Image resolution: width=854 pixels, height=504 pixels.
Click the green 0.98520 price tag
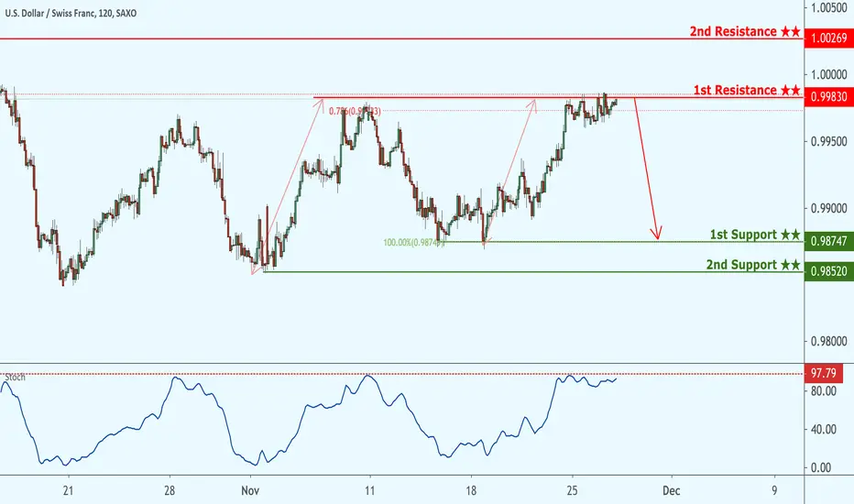coord(829,271)
